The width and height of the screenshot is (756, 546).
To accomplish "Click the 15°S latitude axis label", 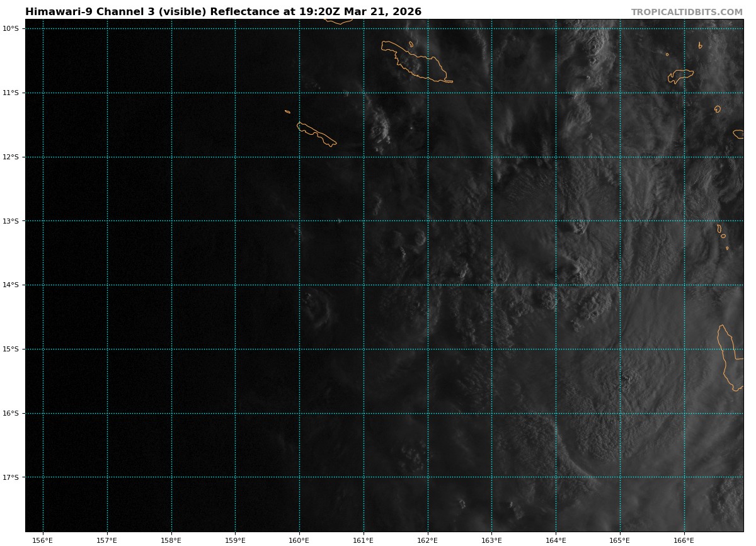I will [x=10, y=350].
